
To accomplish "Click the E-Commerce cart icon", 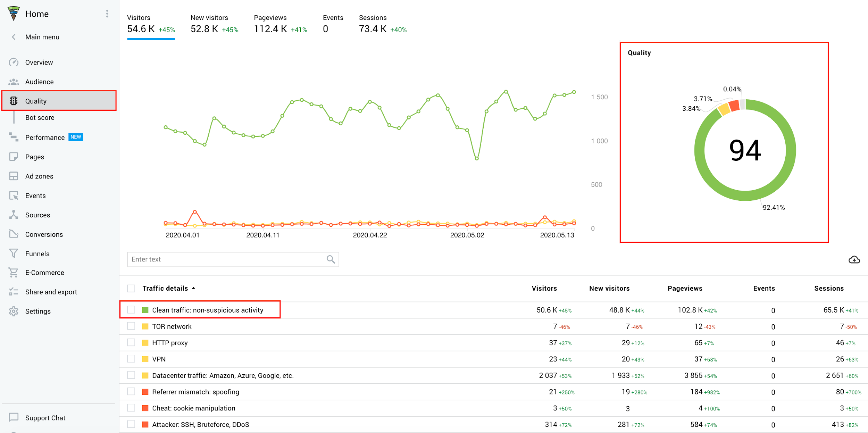I will point(14,273).
